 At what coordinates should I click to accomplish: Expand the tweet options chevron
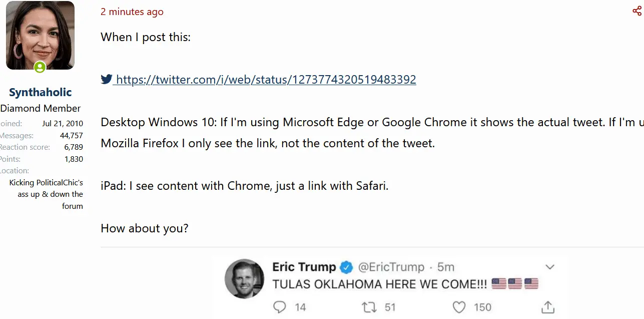pyautogui.click(x=550, y=267)
